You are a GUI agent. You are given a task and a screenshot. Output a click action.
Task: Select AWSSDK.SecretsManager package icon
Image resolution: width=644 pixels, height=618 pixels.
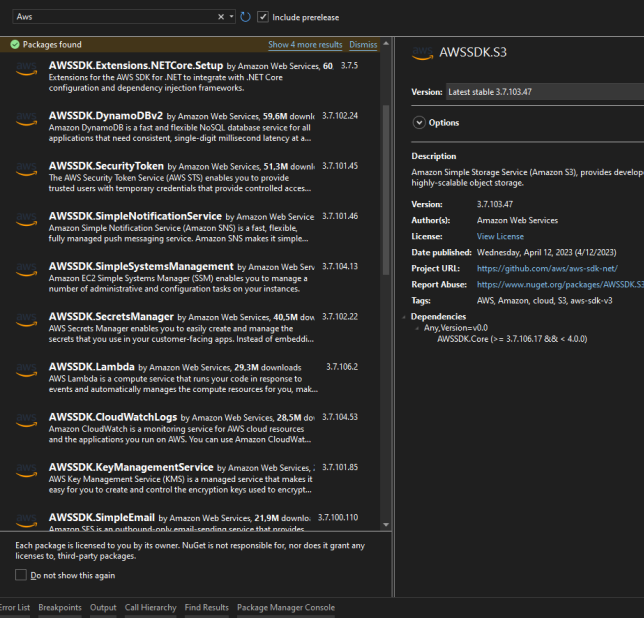(26, 320)
